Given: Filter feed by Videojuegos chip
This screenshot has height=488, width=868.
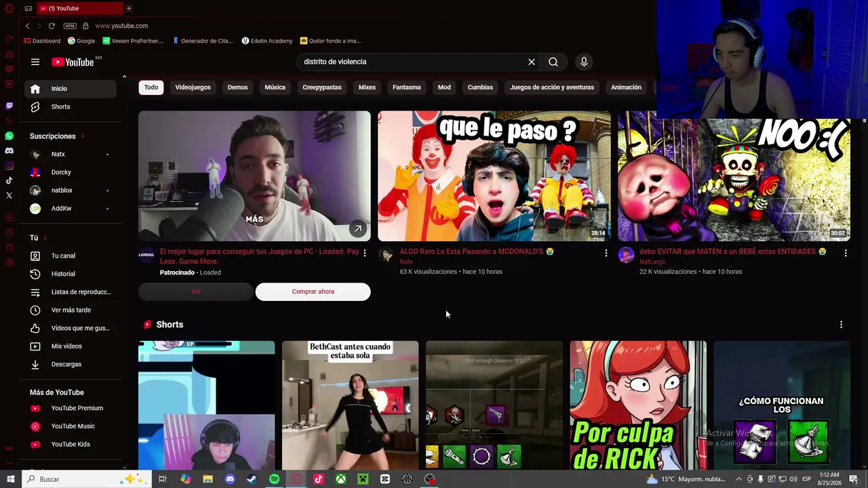Looking at the screenshot, I should point(193,87).
